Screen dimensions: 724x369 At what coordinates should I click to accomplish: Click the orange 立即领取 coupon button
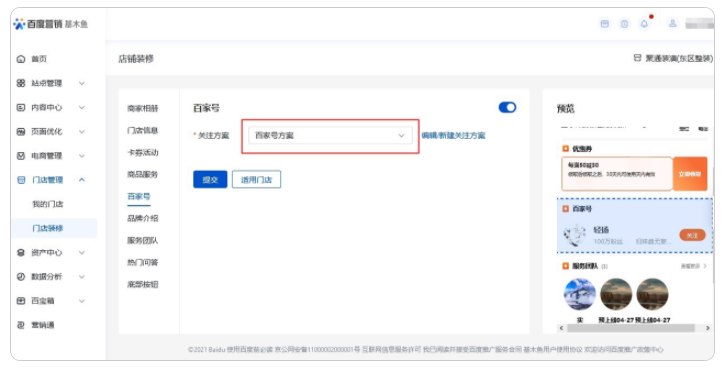690,174
